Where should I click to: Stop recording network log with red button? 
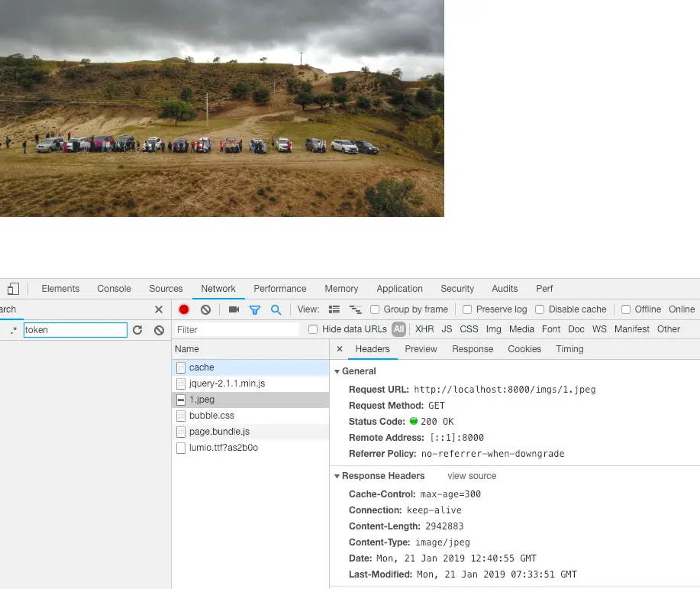point(183,309)
